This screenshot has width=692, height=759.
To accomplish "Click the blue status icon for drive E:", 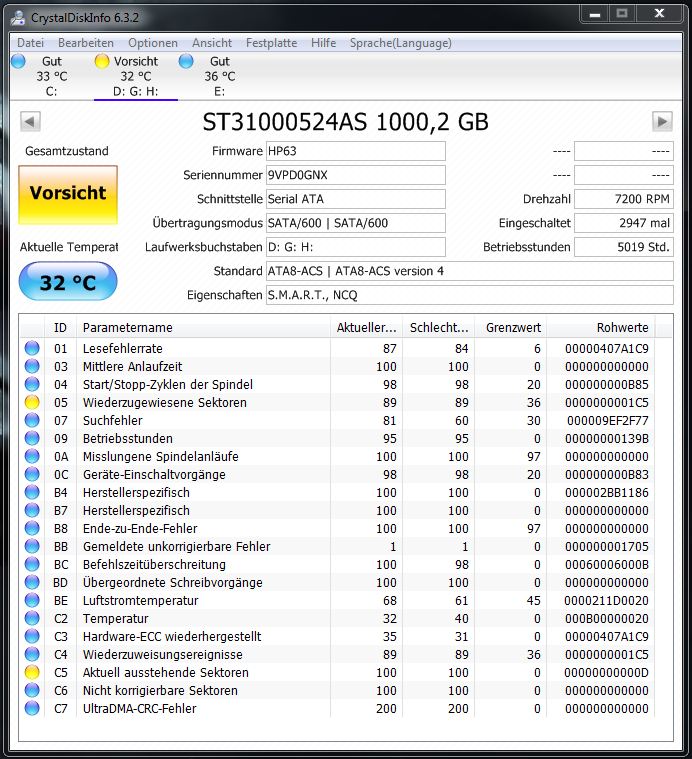I will point(186,61).
